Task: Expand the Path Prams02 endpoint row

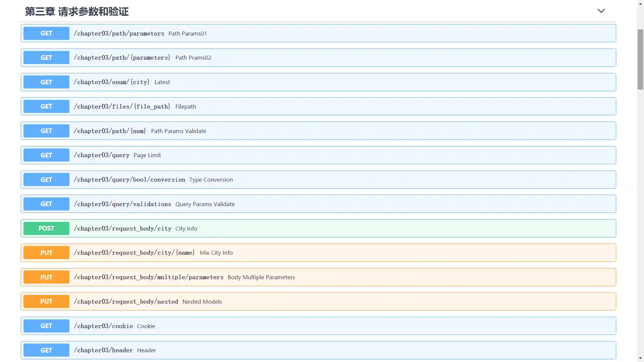Action: tap(193, 58)
